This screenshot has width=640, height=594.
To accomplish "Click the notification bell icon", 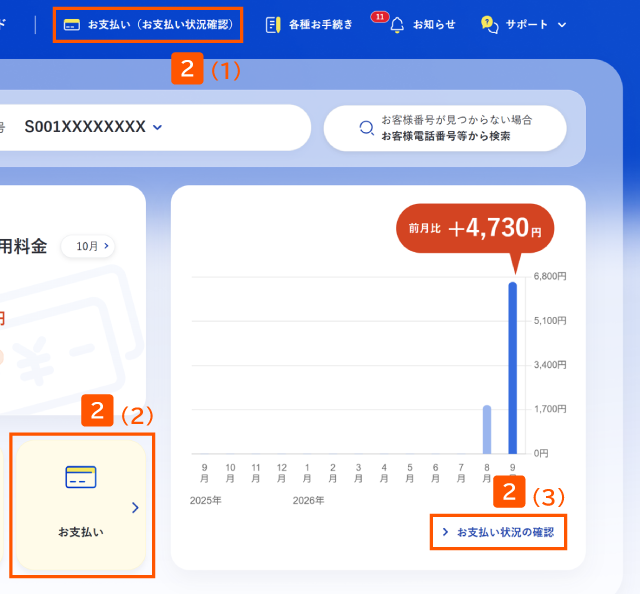I will [397, 25].
